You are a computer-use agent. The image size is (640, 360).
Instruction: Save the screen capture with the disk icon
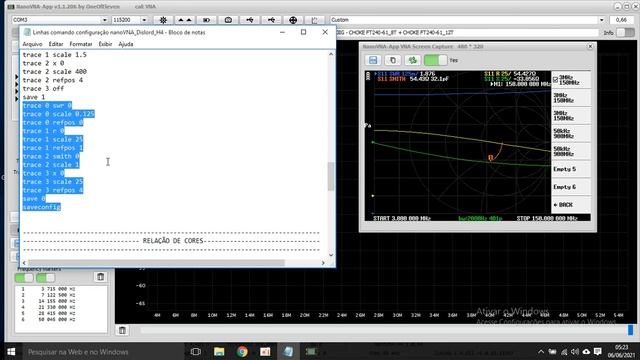point(373,60)
